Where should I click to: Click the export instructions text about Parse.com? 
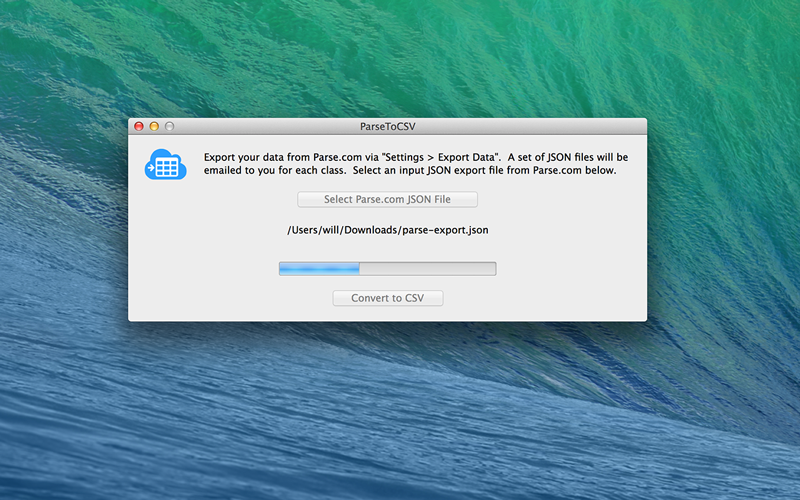[x=416, y=164]
